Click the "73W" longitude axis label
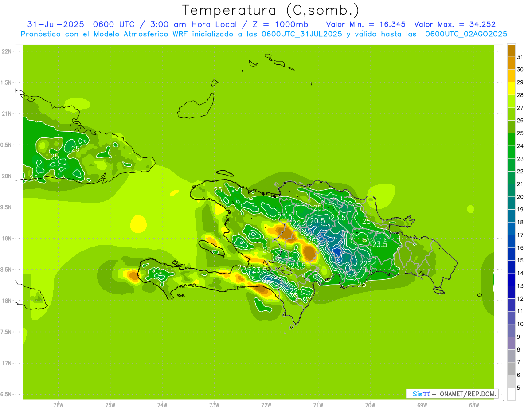The height and width of the screenshot is (411, 532). pyautogui.click(x=214, y=405)
